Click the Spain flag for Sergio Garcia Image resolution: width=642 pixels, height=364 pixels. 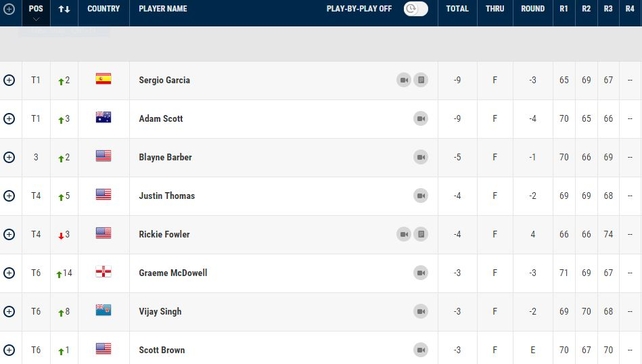click(x=104, y=79)
